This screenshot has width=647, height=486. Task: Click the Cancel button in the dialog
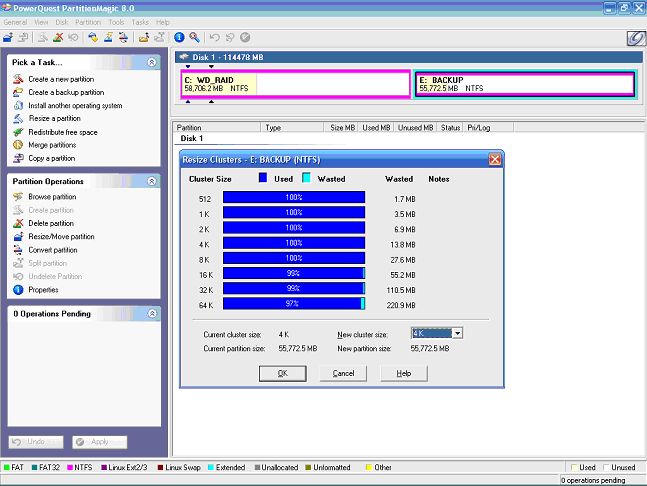(343, 373)
